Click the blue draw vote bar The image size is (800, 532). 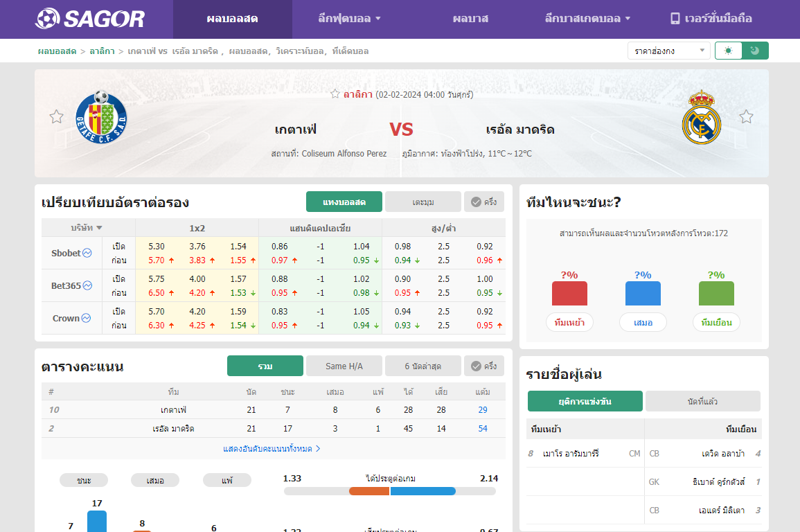[643, 293]
